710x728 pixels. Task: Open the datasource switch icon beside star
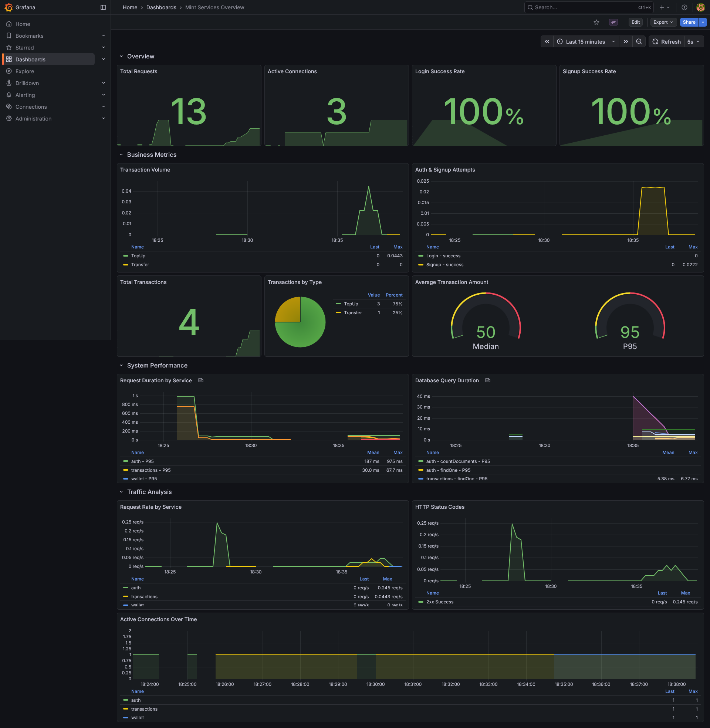point(613,22)
